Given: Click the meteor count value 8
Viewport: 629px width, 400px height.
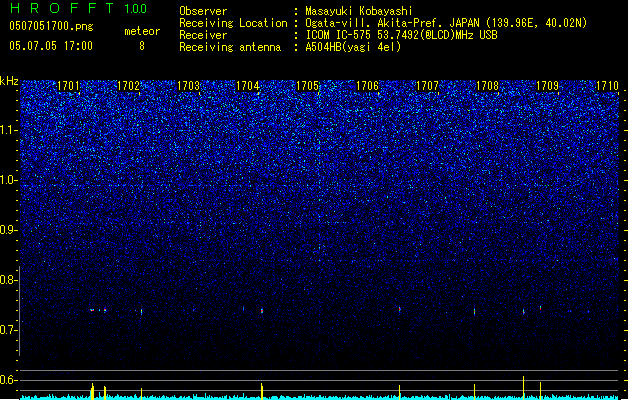Looking at the screenshot, I should [x=142, y=46].
